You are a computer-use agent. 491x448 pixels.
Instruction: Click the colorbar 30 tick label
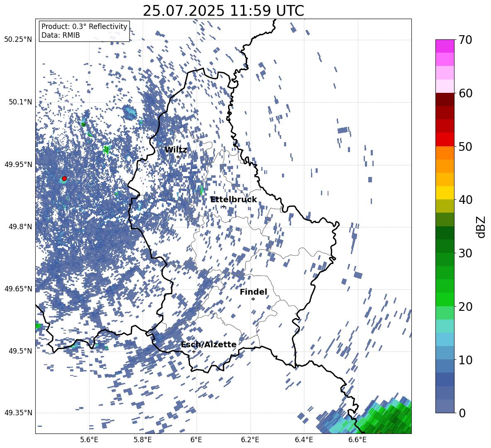[x=465, y=253]
